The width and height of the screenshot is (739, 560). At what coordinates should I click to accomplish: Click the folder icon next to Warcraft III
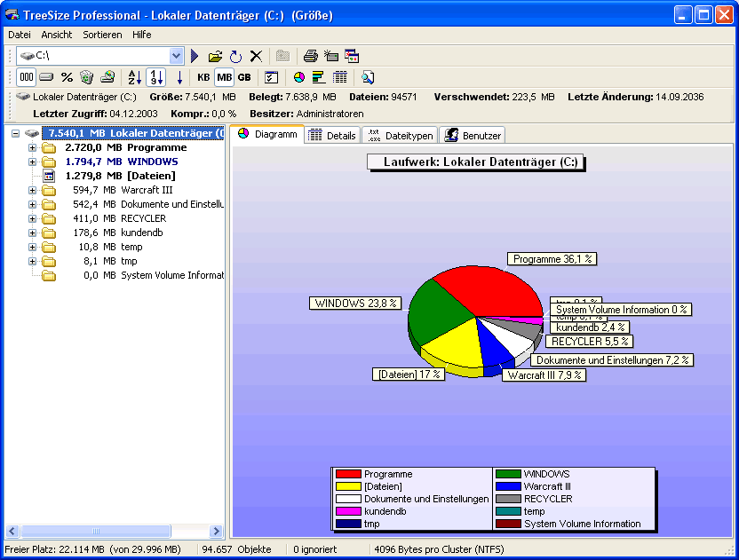coord(49,190)
